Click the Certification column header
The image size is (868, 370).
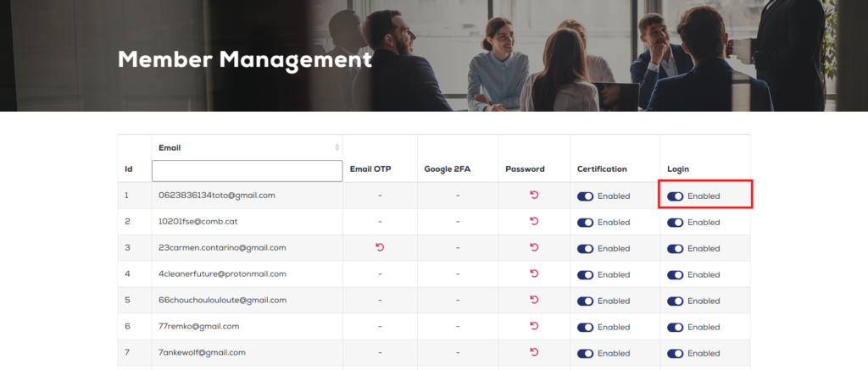pyautogui.click(x=602, y=169)
